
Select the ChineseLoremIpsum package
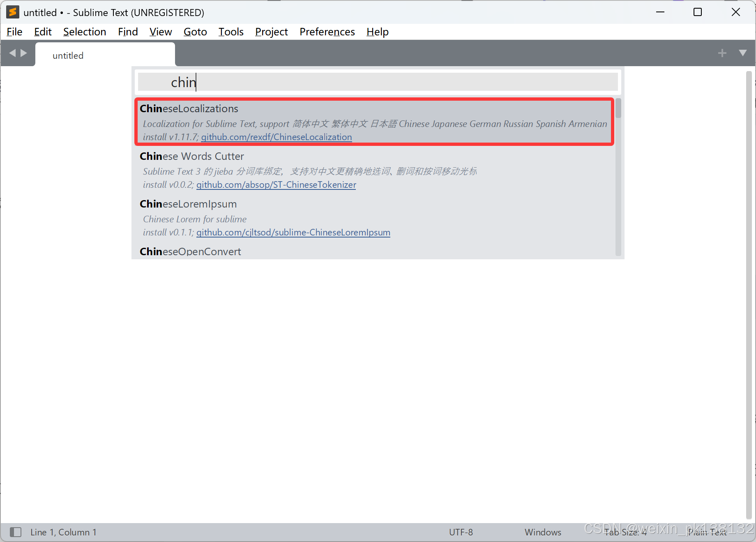pyautogui.click(x=374, y=218)
